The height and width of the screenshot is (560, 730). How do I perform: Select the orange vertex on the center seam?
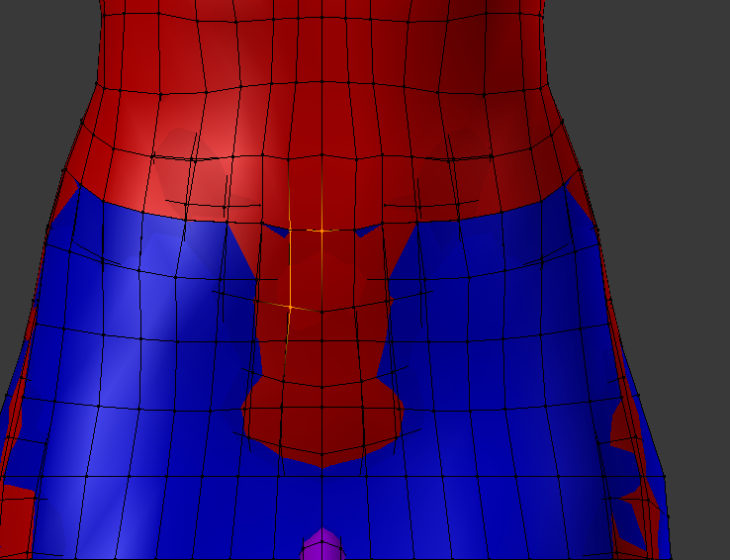tap(321, 231)
